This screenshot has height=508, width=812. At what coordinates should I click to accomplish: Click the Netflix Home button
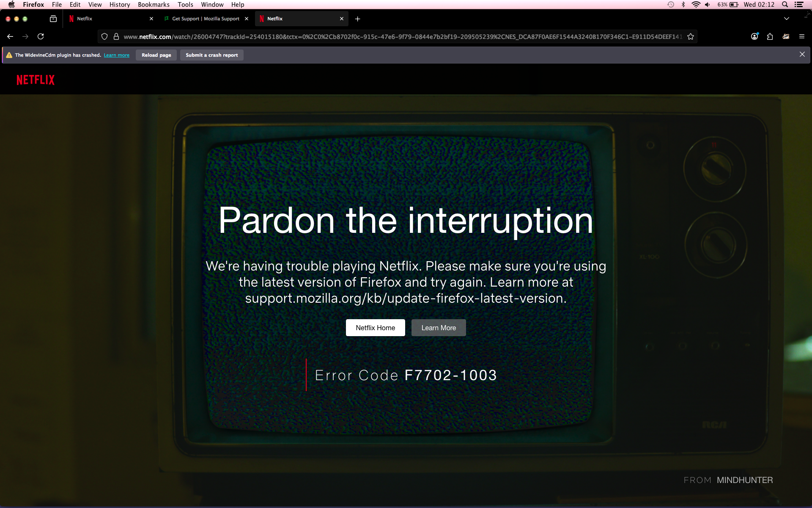pyautogui.click(x=375, y=328)
